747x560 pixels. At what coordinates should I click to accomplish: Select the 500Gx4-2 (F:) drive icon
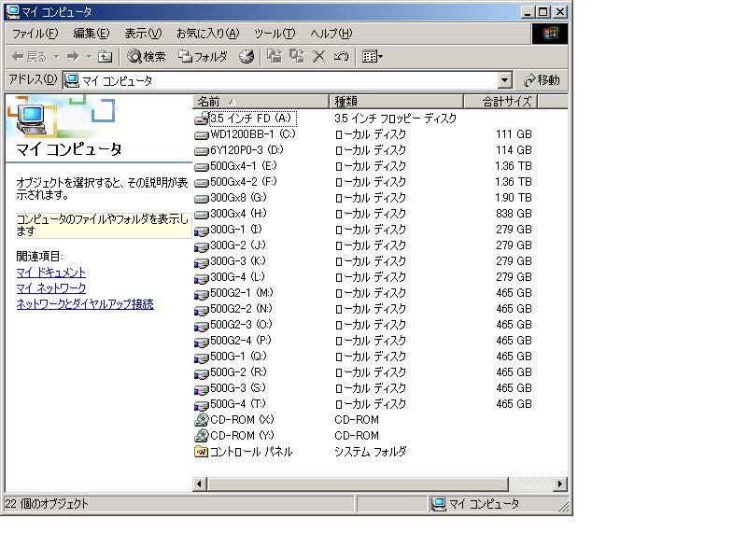pyautogui.click(x=202, y=182)
